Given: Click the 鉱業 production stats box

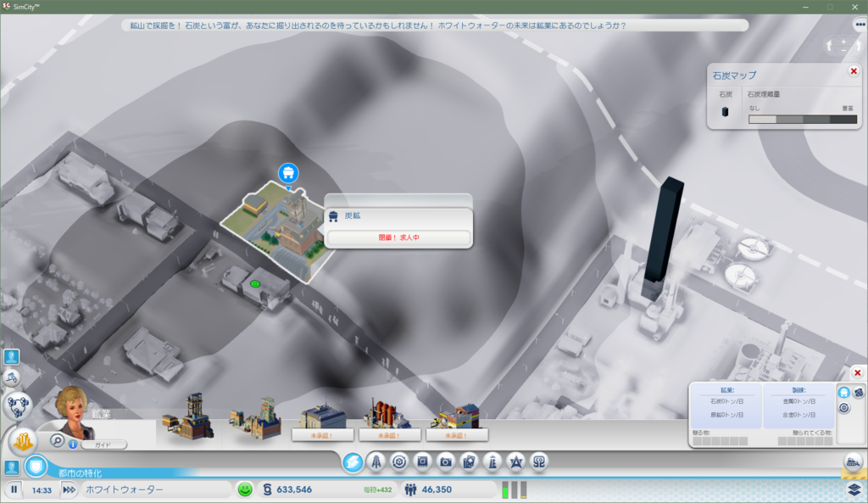Looking at the screenshot, I should (726, 405).
